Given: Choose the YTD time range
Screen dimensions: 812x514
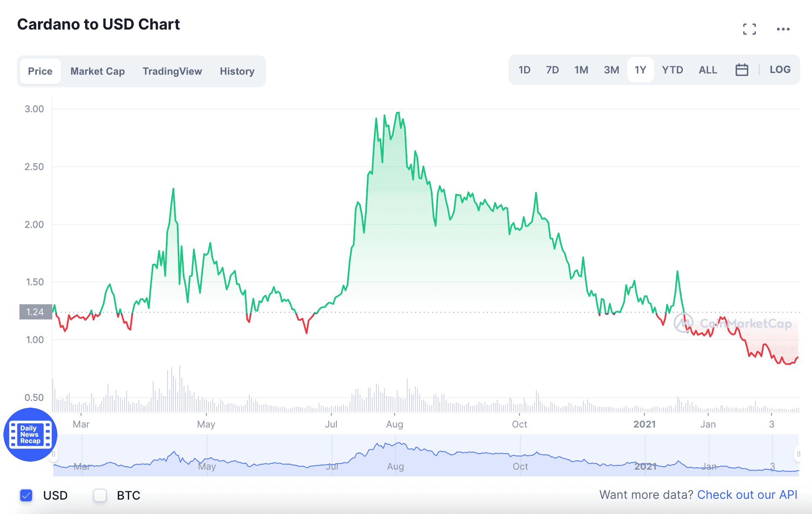Looking at the screenshot, I should 672,70.
